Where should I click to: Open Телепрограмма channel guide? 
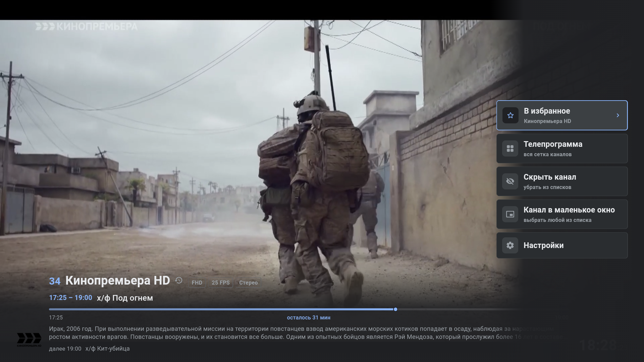tap(562, 148)
